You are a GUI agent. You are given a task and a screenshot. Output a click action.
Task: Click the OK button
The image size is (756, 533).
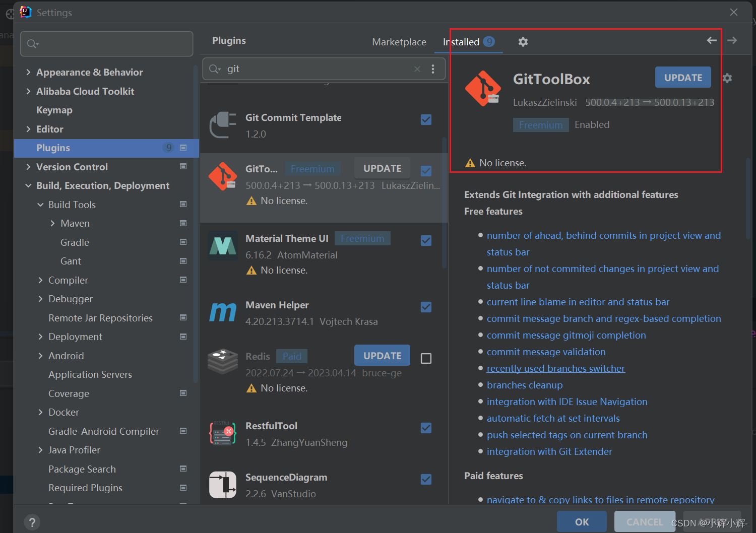(x=582, y=522)
